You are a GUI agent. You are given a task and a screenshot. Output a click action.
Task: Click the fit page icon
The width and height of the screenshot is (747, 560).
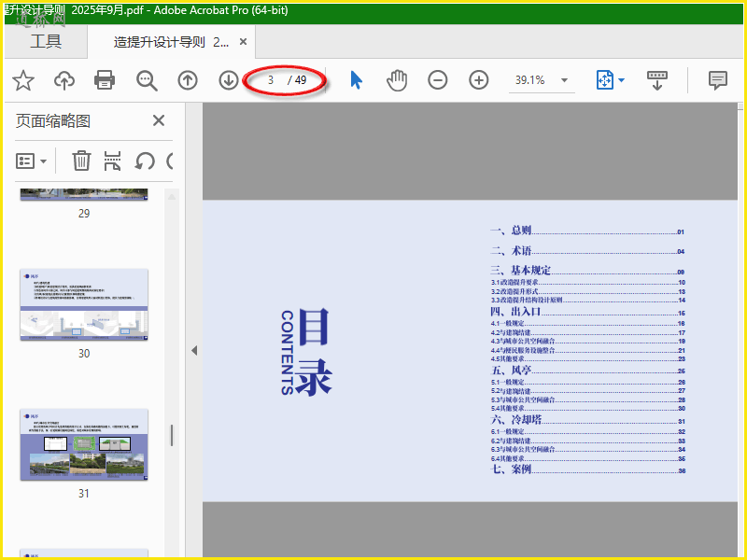click(x=604, y=80)
